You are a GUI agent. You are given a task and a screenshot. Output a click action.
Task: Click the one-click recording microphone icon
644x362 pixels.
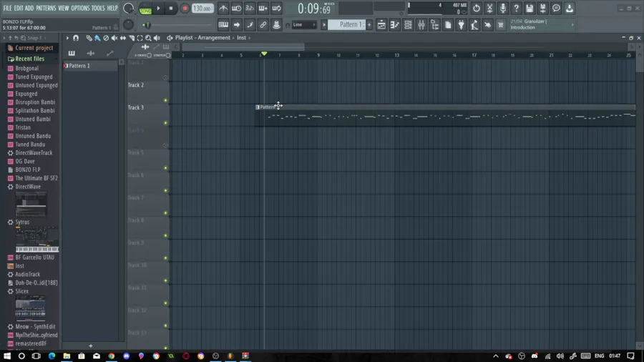[x=503, y=8]
